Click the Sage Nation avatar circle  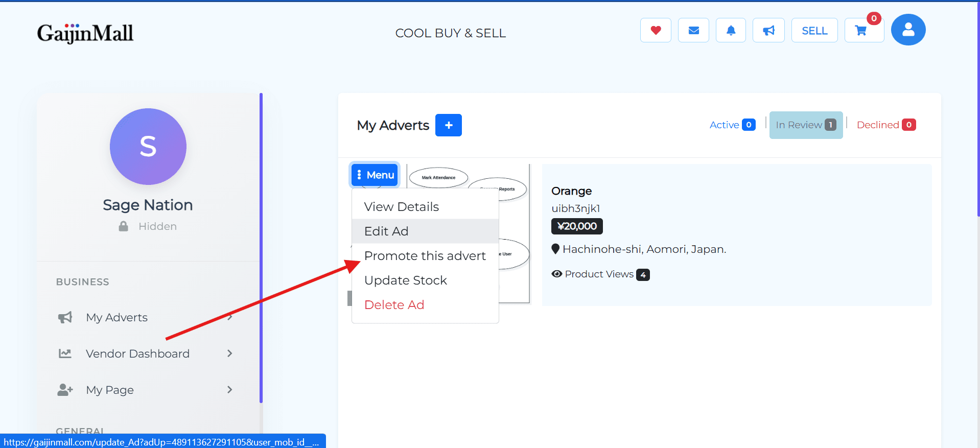click(148, 147)
